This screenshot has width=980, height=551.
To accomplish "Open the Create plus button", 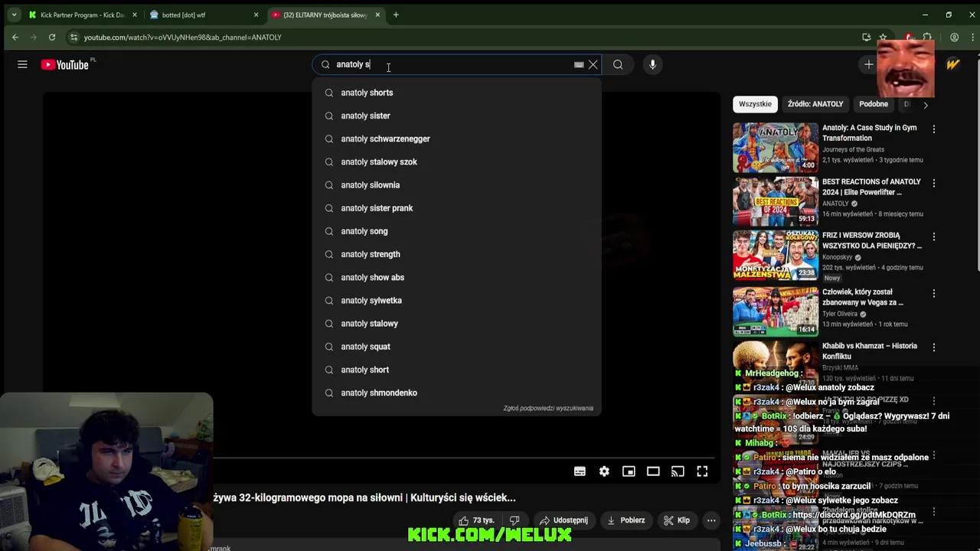I will (868, 65).
